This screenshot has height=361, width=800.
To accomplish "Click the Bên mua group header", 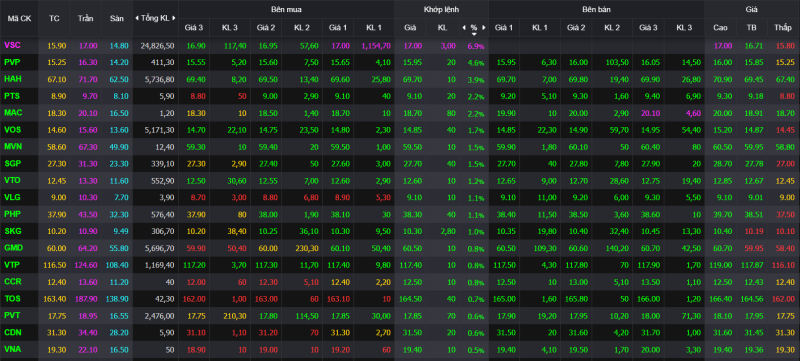I will [x=286, y=9].
